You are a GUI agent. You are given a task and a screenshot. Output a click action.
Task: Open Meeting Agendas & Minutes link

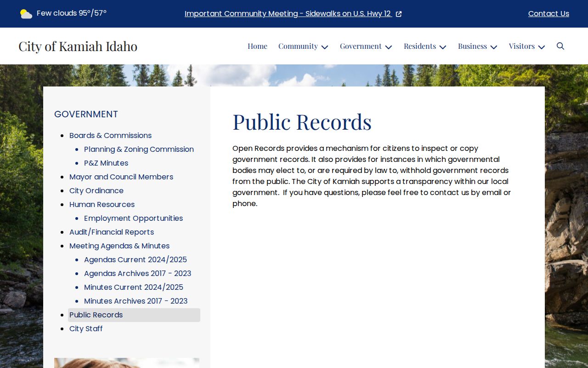pos(119,246)
